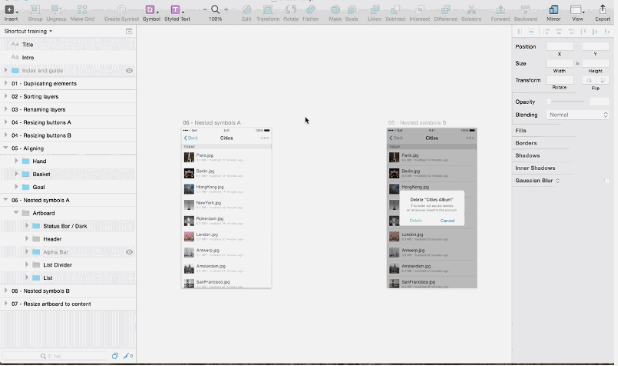Click the Group toolbar icon

tap(35, 10)
